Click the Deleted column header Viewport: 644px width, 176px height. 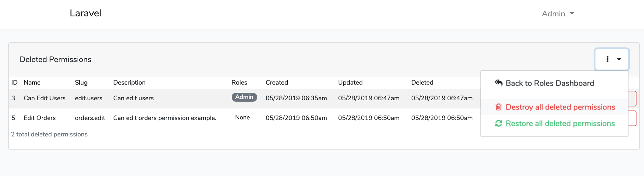pyautogui.click(x=422, y=83)
